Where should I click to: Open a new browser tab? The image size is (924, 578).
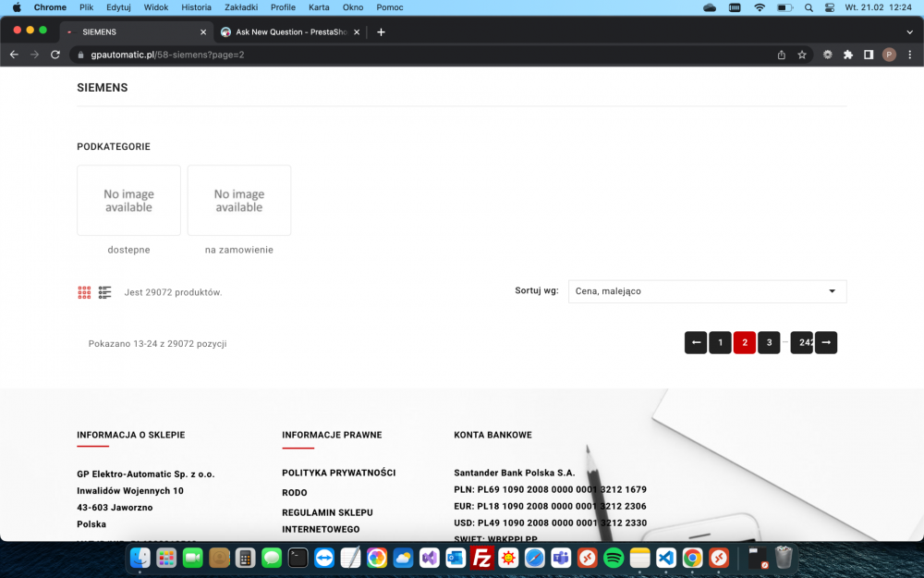click(x=381, y=31)
